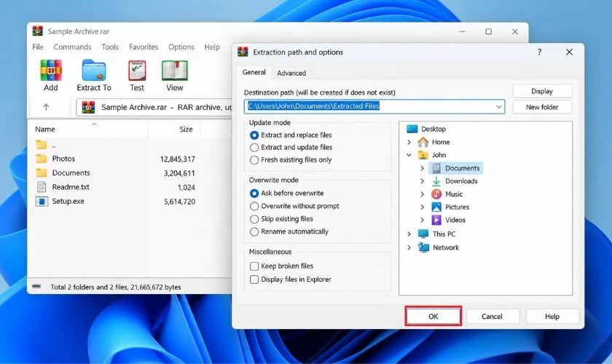Open the Options menu

click(x=181, y=47)
